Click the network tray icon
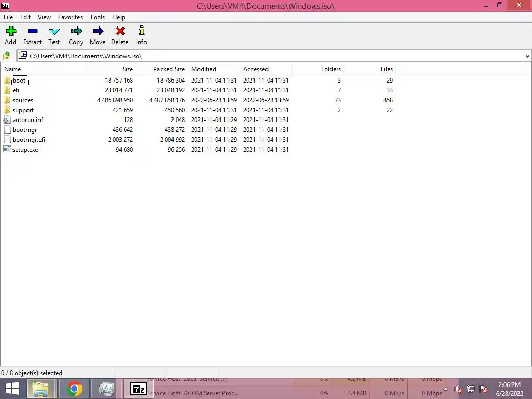The width and height of the screenshot is (532, 399). pos(471,389)
